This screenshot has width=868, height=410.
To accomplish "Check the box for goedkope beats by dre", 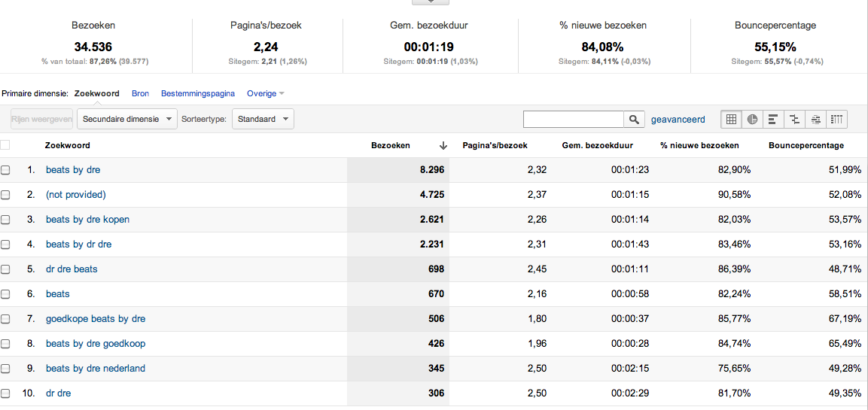I will click(5, 319).
